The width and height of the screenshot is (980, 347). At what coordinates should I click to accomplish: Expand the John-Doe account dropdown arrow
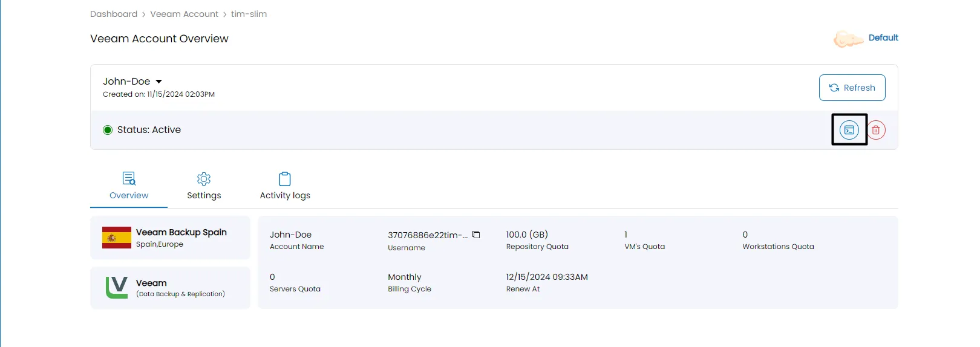159,82
